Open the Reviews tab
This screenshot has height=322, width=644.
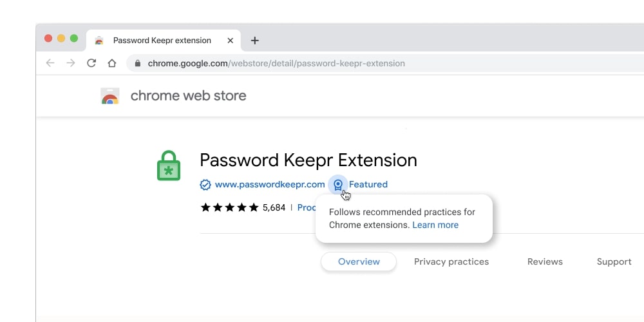[545, 261]
